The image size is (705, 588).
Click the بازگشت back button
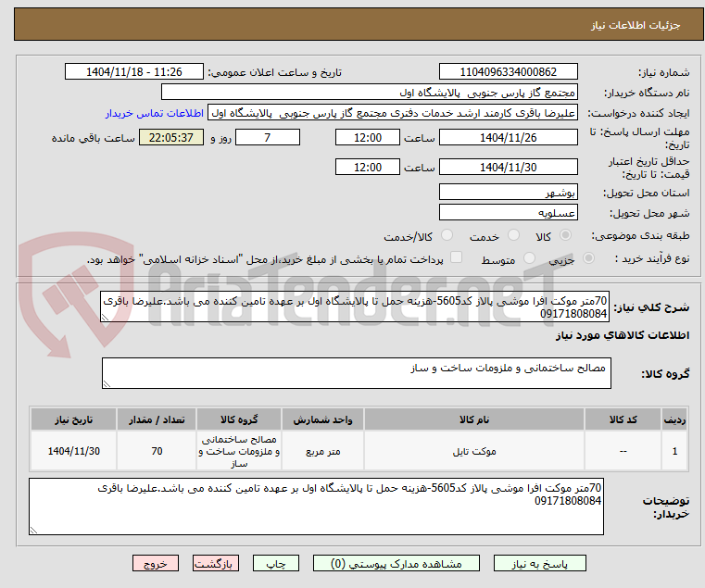215,563
